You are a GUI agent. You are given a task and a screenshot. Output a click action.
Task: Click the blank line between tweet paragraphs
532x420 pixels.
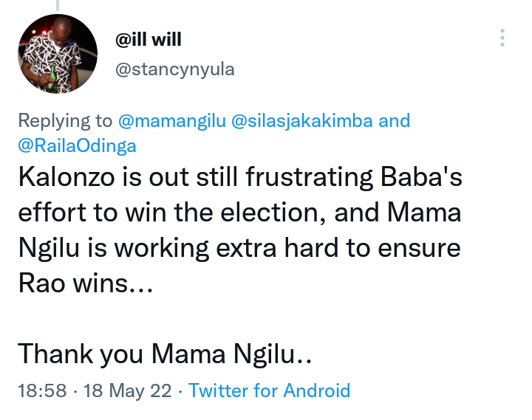239,319
